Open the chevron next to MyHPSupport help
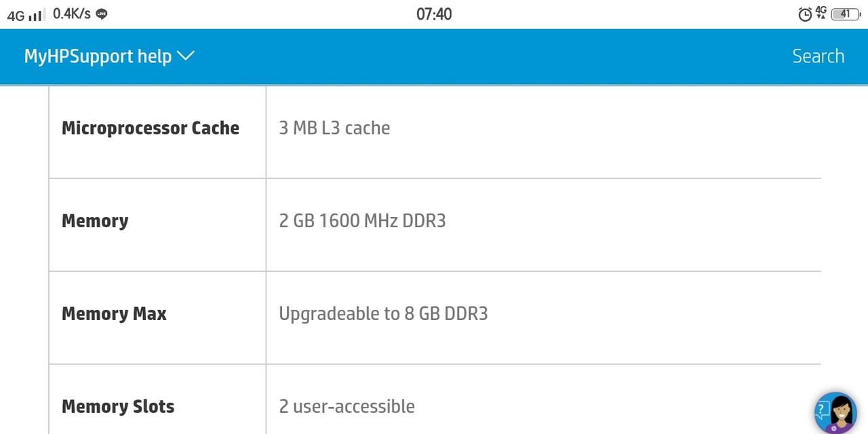868x434 pixels. click(186, 56)
